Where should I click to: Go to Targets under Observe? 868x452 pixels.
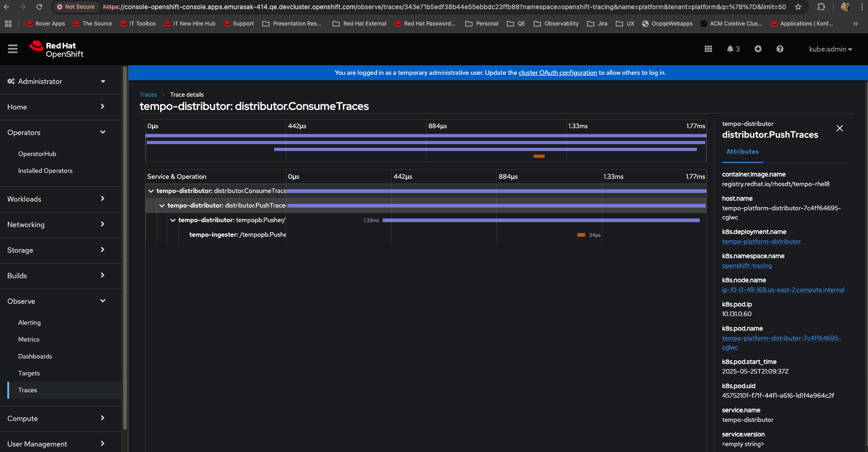[29, 373]
